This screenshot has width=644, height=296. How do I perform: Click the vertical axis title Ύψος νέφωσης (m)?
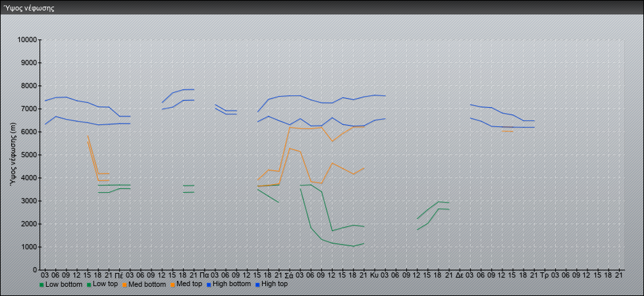click(14, 155)
